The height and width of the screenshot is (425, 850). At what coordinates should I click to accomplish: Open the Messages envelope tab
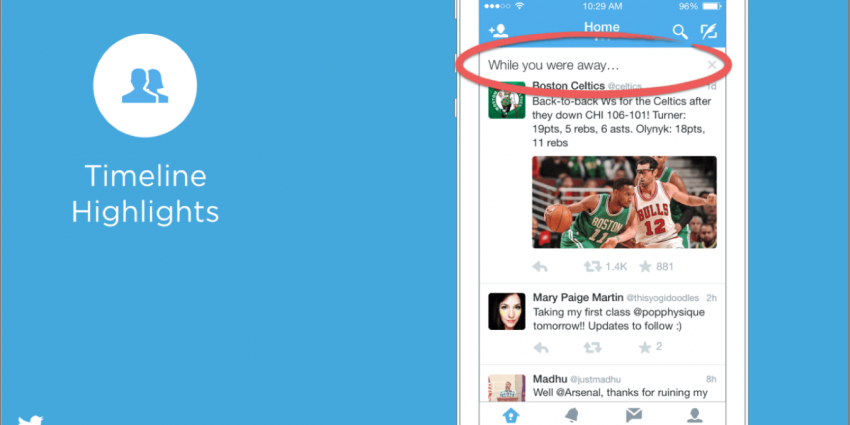[x=633, y=415]
